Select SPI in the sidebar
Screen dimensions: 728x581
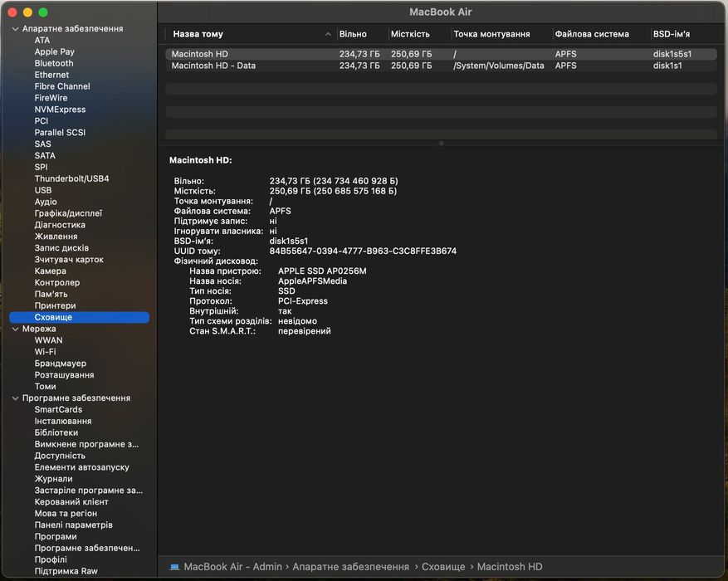pyautogui.click(x=41, y=167)
